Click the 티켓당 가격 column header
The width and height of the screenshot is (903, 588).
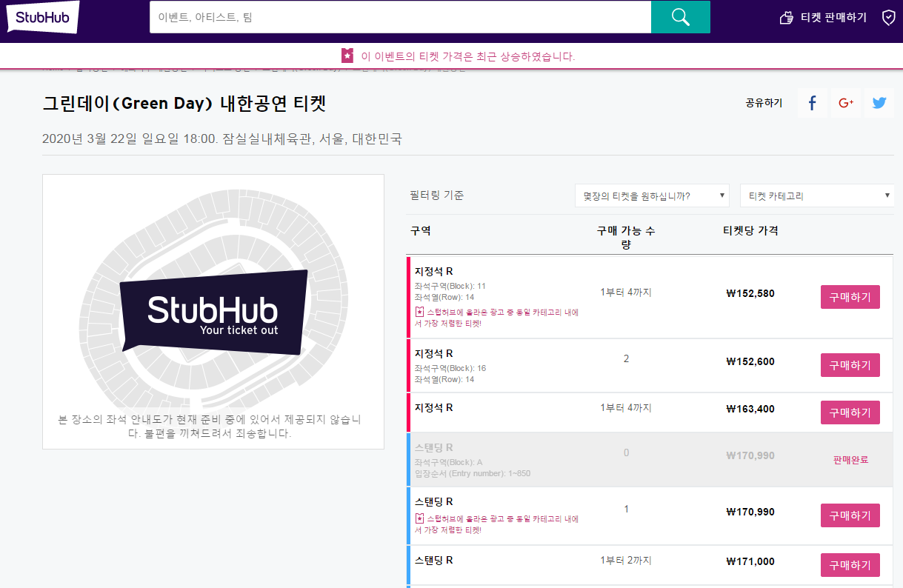click(750, 230)
